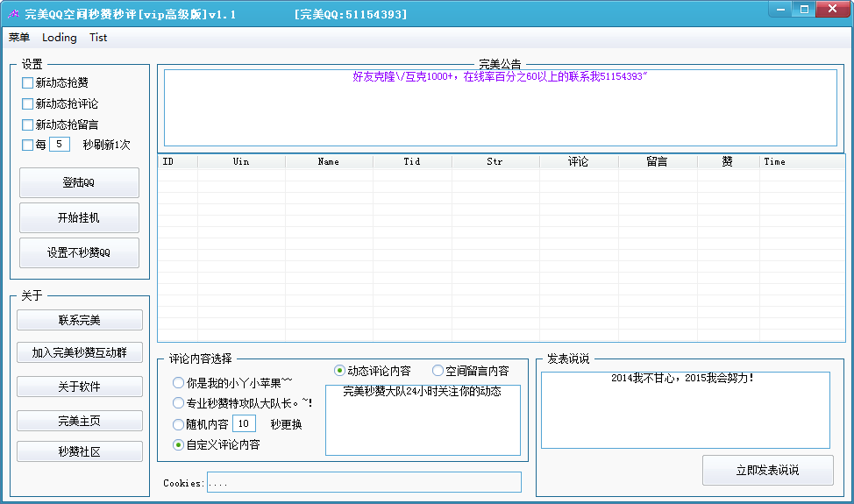Click the refresh seconds input box
This screenshot has height=504, width=854.
click(60, 145)
